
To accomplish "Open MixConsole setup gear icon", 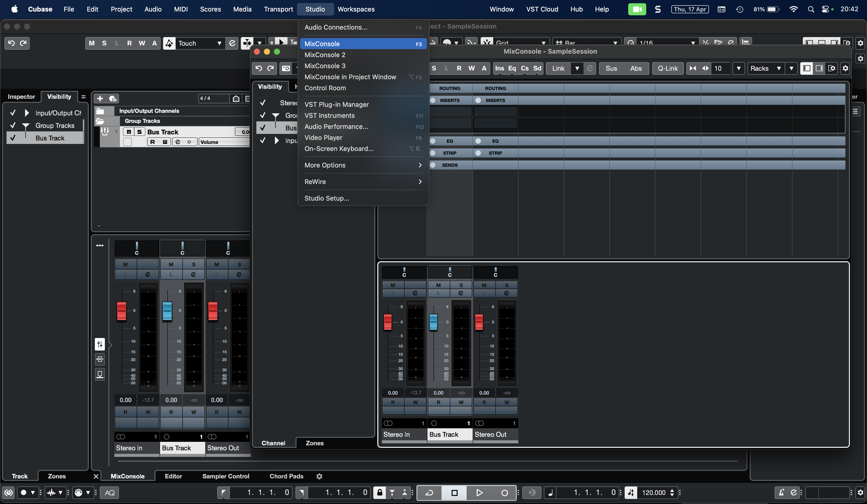I will (845, 68).
